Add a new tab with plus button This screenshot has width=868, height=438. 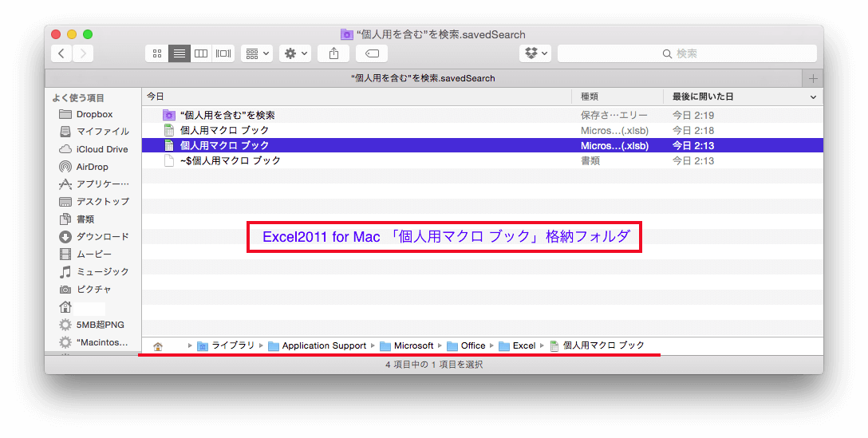813,79
